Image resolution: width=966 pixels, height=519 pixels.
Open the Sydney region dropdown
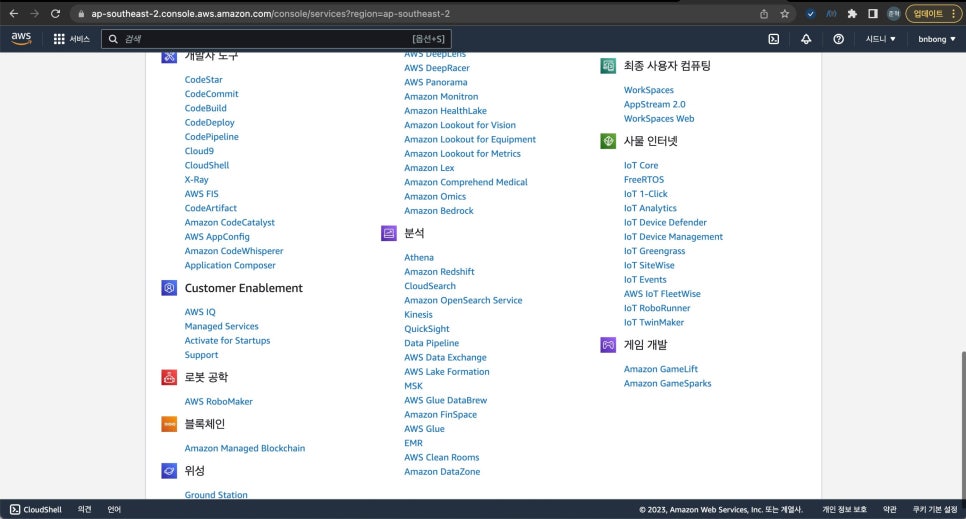(880, 39)
